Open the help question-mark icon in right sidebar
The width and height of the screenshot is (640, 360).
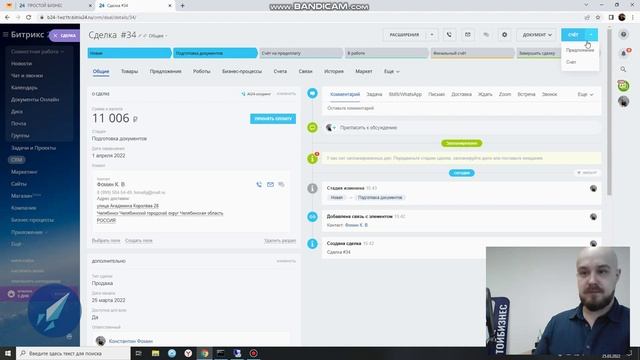tap(623, 35)
